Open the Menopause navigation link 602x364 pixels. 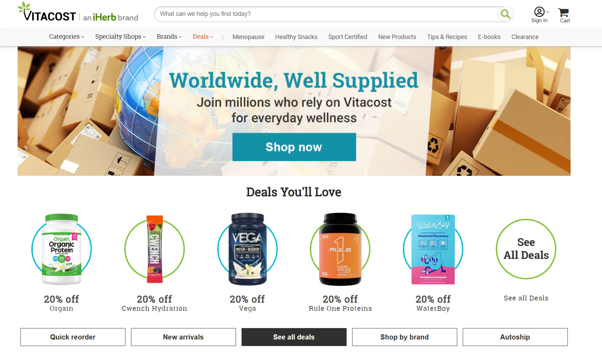[248, 37]
